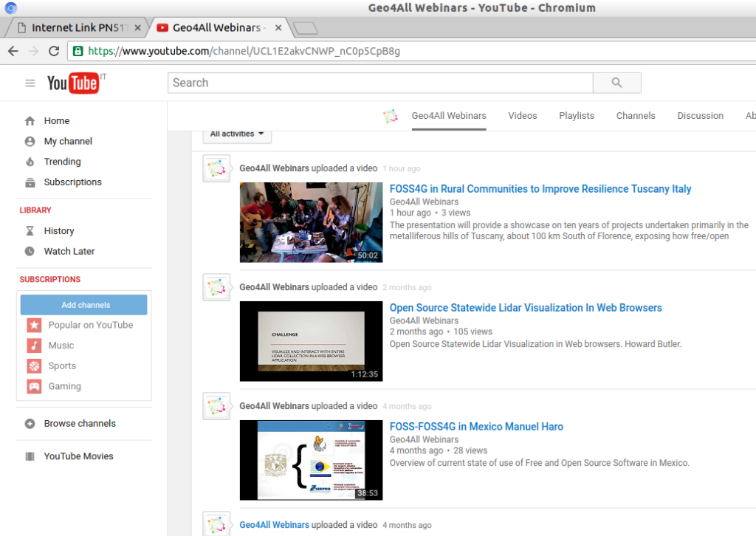Click the Watch Later clock icon
756x536 pixels.
pos(30,251)
